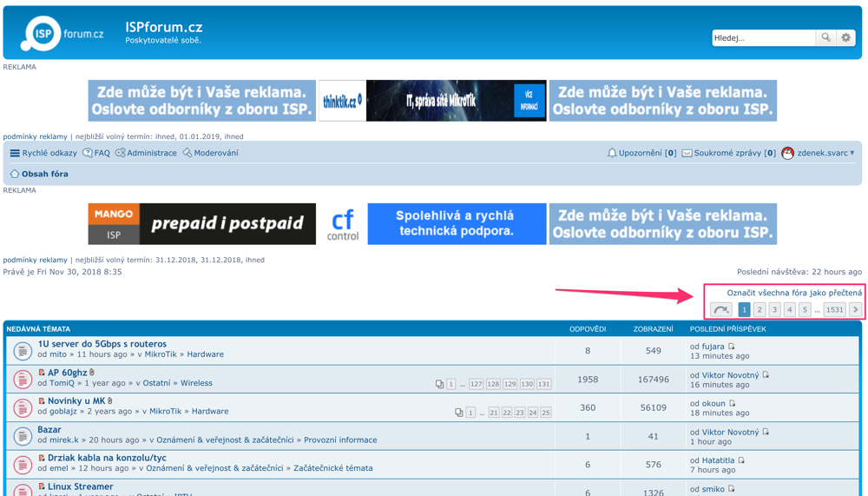The image size is (868, 496).
Task: Jump to first unread post in AP 60ghz
Action: (x=42, y=373)
